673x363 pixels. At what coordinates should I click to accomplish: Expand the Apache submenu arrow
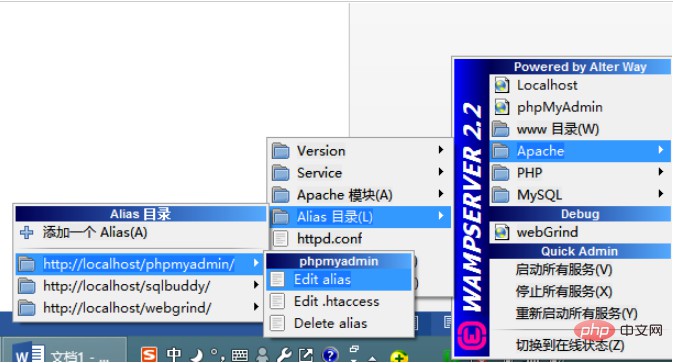tap(661, 150)
